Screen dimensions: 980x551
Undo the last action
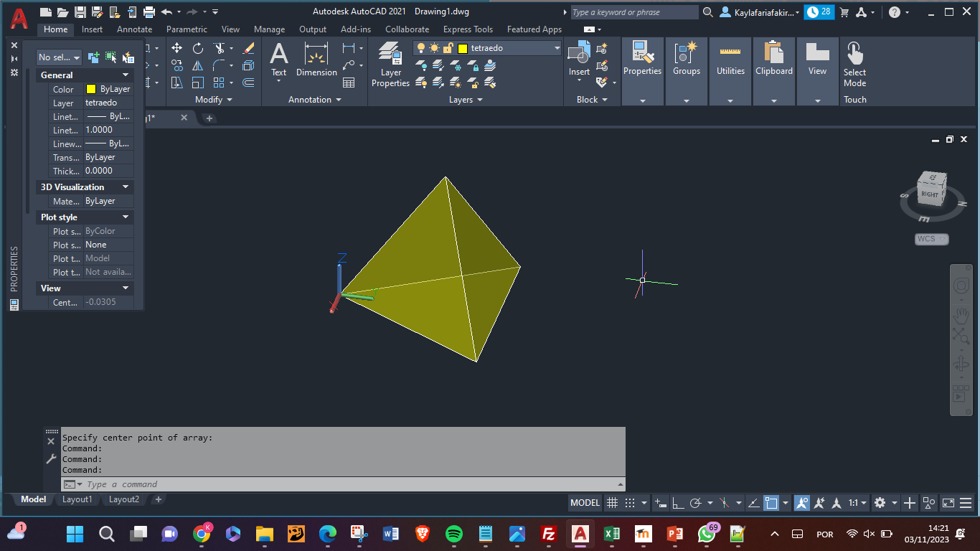pos(166,11)
